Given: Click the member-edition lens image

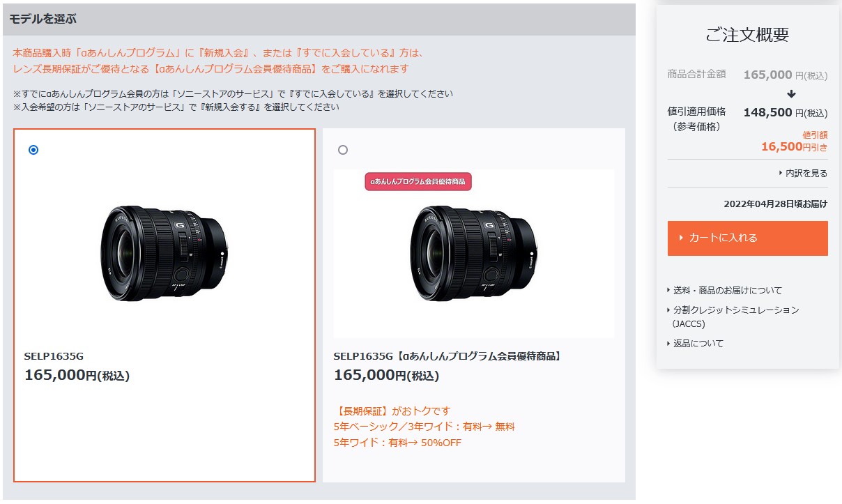Looking at the screenshot, I should click(474, 253).
